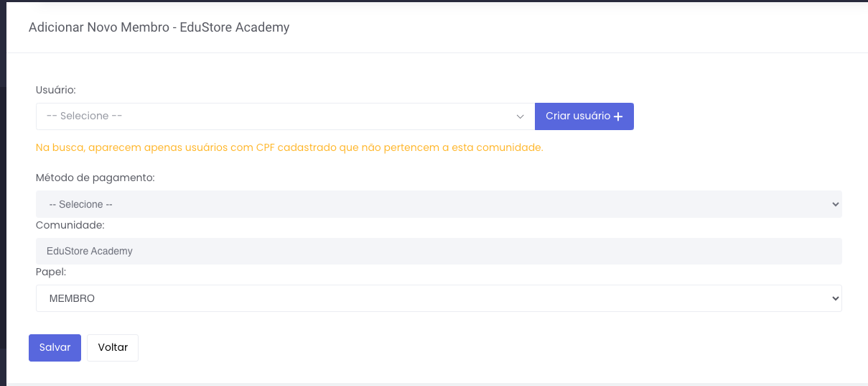868x386 pixels.
Task: Click the arrow on the Papel select
Action: [834, 298]
